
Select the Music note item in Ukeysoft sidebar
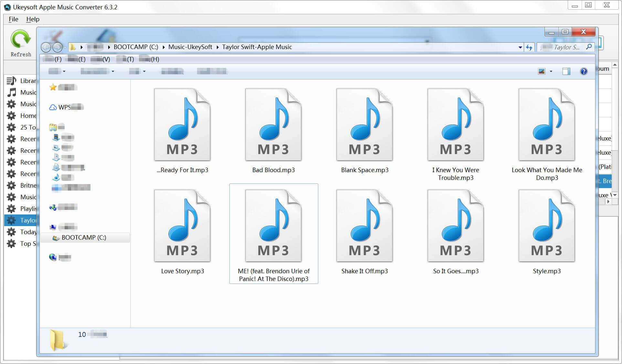point(21,92)
